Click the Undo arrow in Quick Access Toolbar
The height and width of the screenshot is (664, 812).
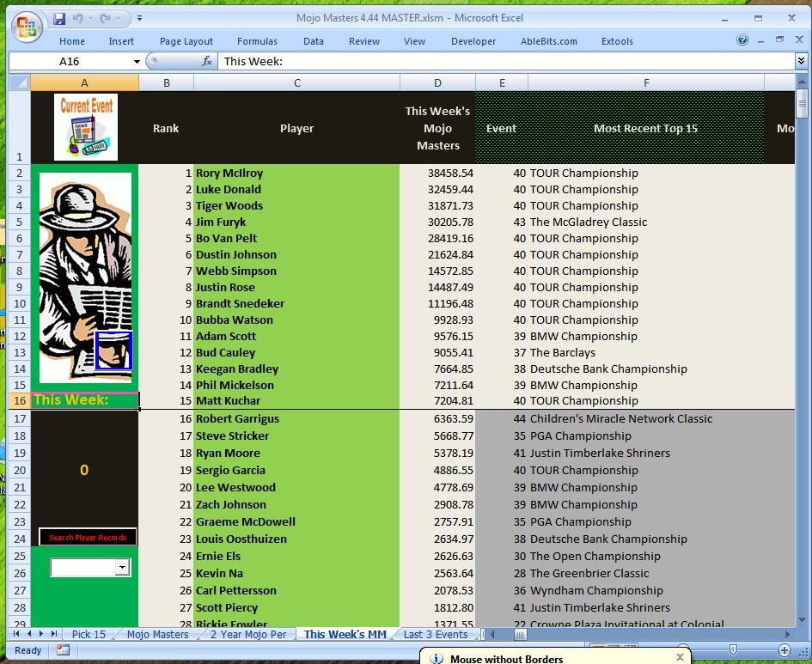pos(78,19)
